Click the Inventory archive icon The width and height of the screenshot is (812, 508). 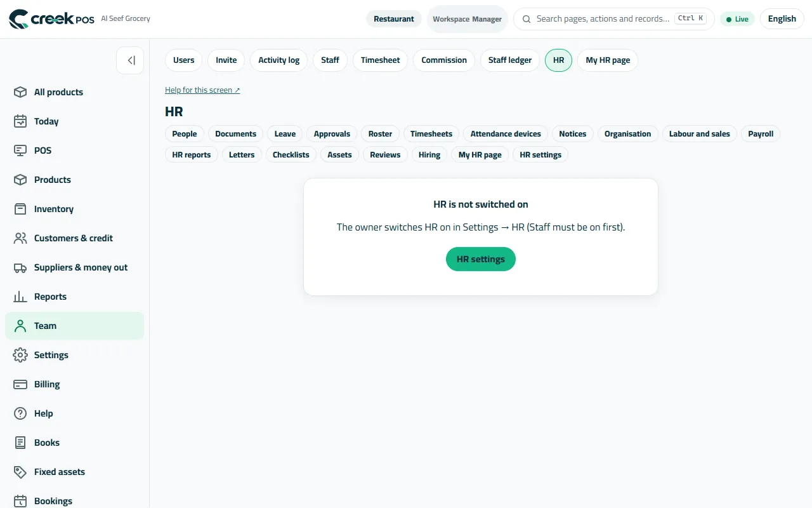pos(20,209)
